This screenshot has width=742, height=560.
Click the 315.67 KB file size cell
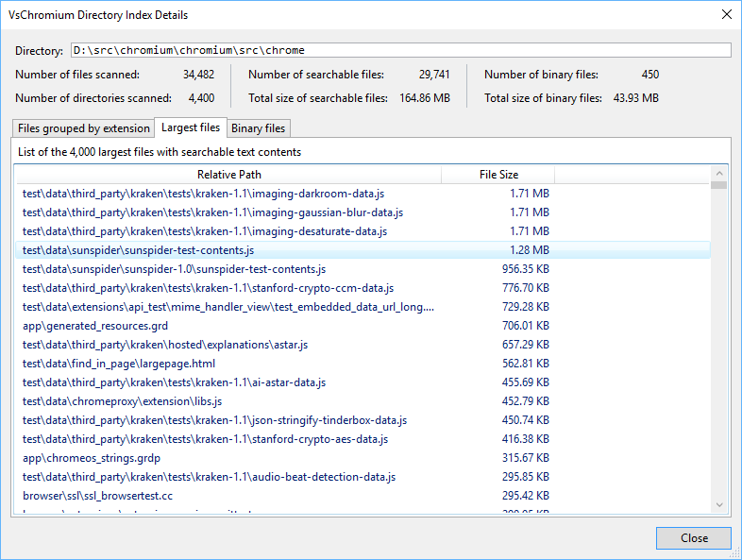(x=525, y=458)
